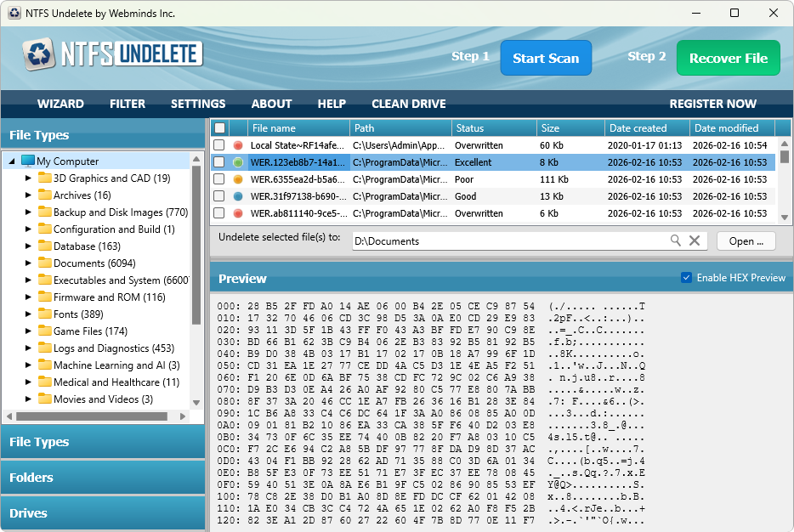Click REGISTER NOW link
794x532 pixels.
[713, 104]
